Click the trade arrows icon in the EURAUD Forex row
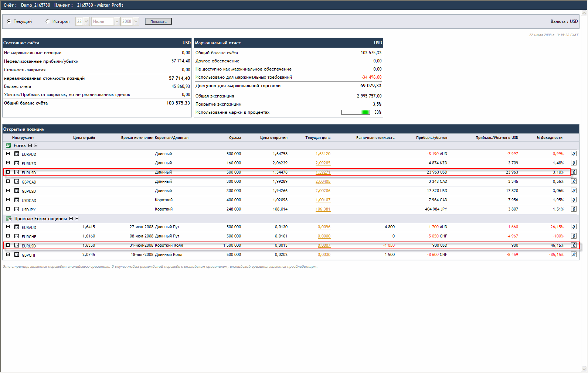Screen dimensions: 588x373 coord(574,154)
